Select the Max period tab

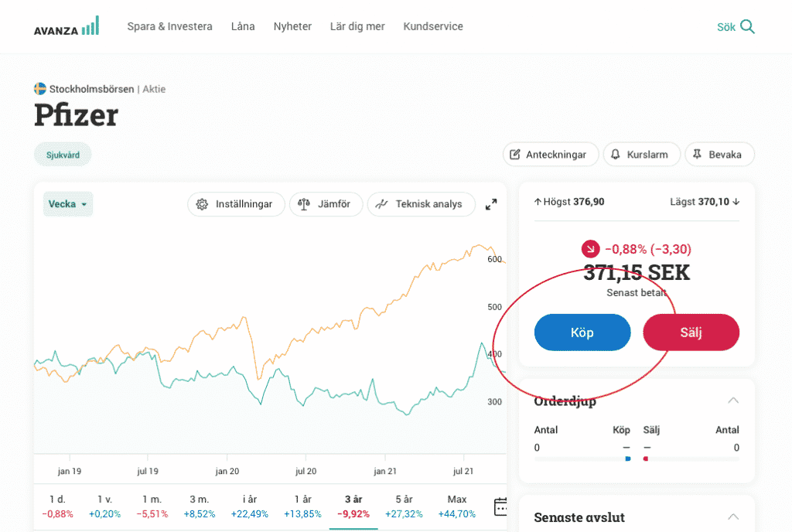[x=457, y=506]
